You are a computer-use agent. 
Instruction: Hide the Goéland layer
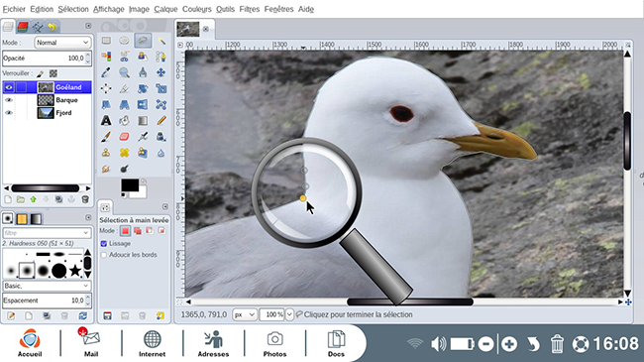(9, 87)
